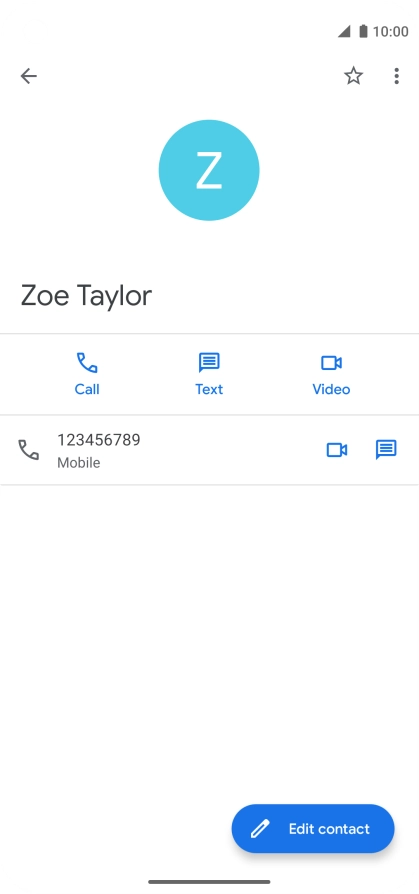Select the Video label

point(331,389)
